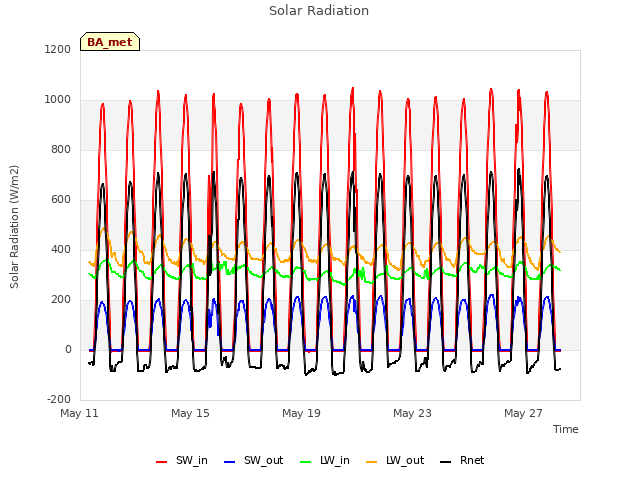
Task: Click the red SW_in legend swatch
Action: (162, 462)
